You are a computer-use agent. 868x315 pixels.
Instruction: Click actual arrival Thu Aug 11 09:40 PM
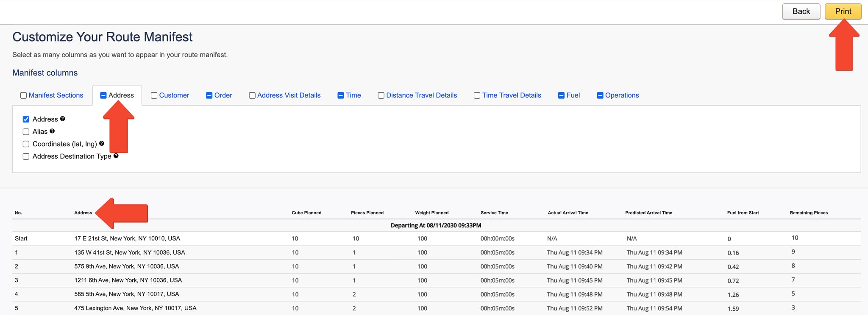[575, 266]
